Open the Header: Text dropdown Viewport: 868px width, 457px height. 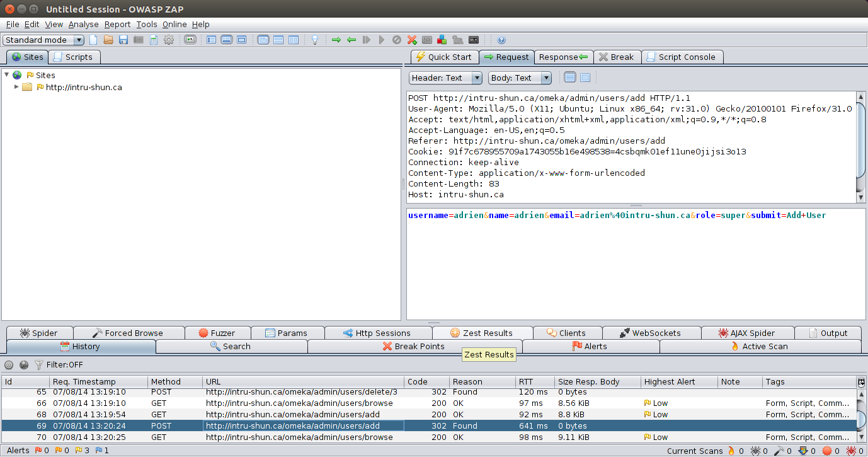[446, 78]
